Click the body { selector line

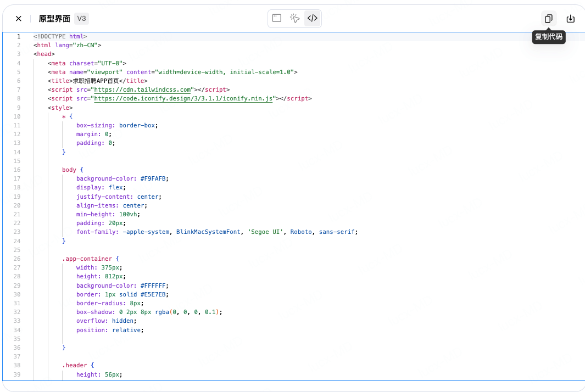(x=73, y=170)
